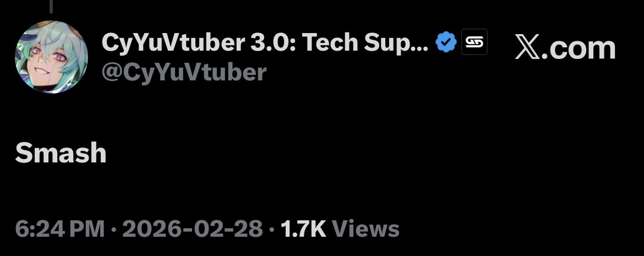Click the 1.7K view count

tap(303, 229)
